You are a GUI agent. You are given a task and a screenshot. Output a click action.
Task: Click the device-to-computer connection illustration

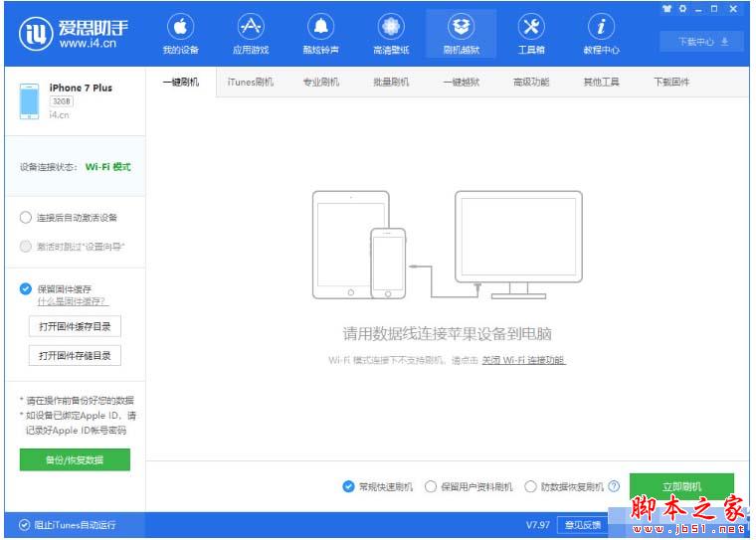point(447,245)
